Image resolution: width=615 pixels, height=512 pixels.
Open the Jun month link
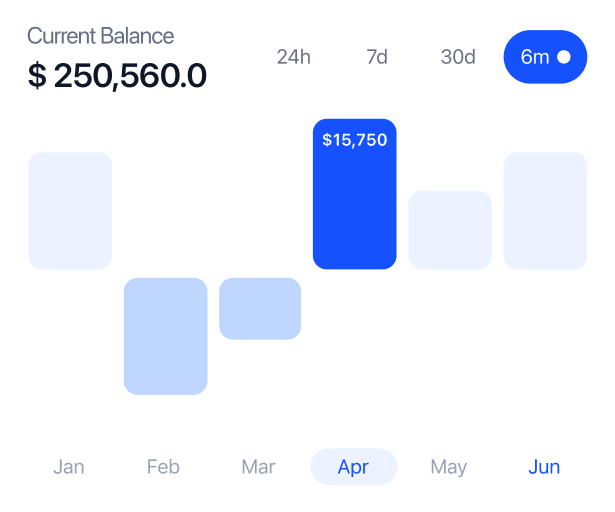tap(544, 467)
